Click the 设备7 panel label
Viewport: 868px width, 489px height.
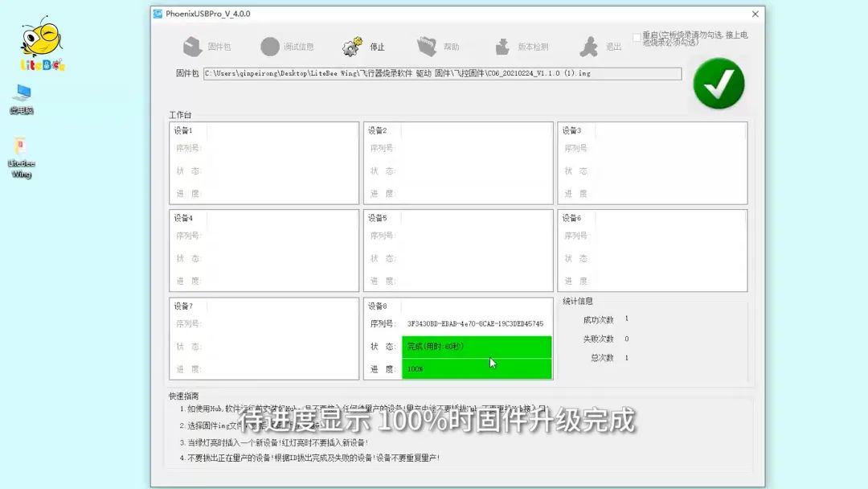pos(183,306)
